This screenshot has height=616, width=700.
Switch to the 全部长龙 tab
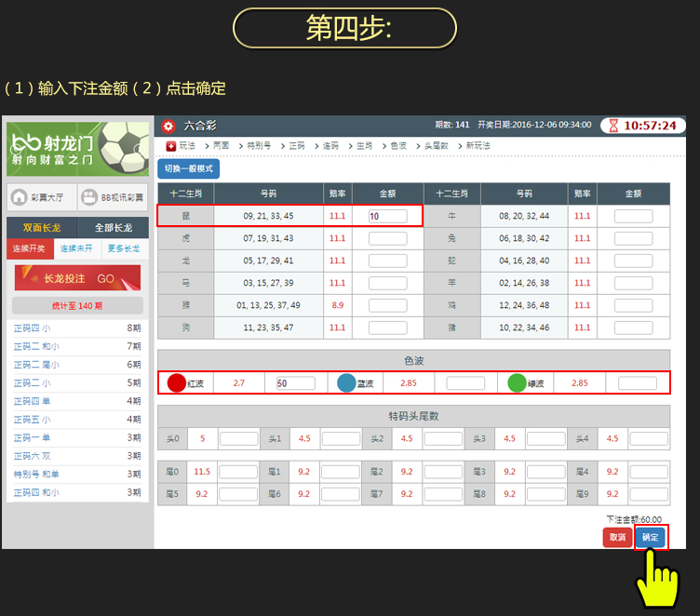[x=114, y=228]
